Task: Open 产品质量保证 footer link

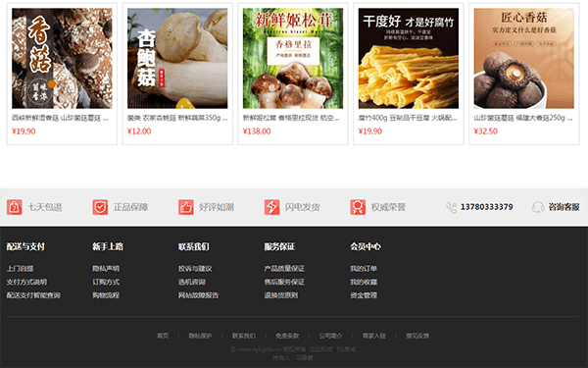Action: coord(284,269)
